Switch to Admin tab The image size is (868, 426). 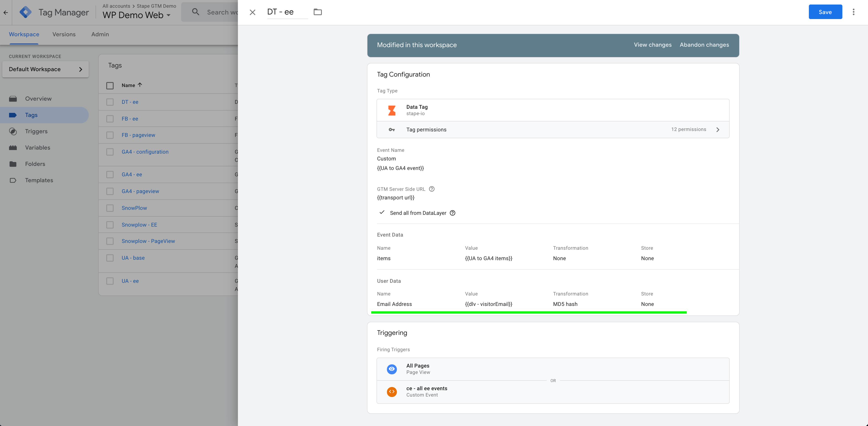pos(100,34)
